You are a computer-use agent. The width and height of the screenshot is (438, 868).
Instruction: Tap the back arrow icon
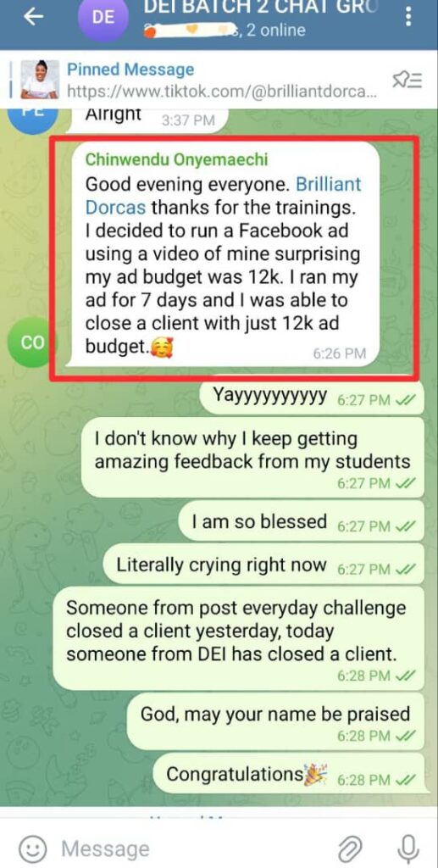[x=34, y=17]
